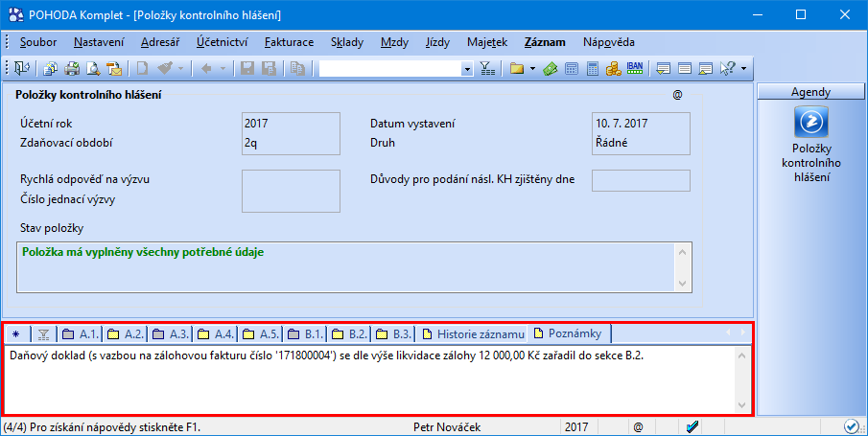The image size is (868, 436).
Task: Open the Majetek menu
Action: click(487, 42)
